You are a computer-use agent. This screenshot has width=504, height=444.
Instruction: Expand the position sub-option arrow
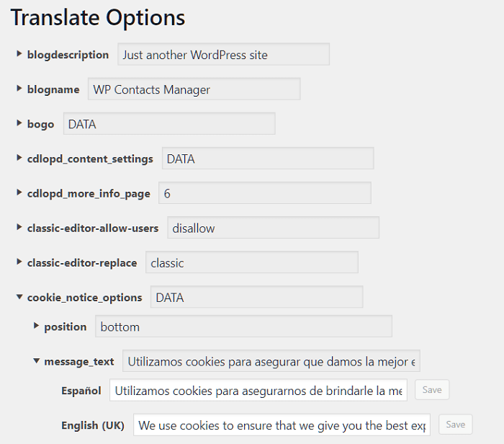[36, 327]
